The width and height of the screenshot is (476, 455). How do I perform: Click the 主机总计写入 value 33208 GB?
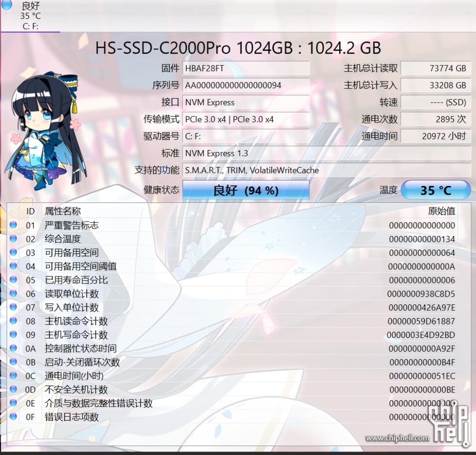(x=436, y=85)
